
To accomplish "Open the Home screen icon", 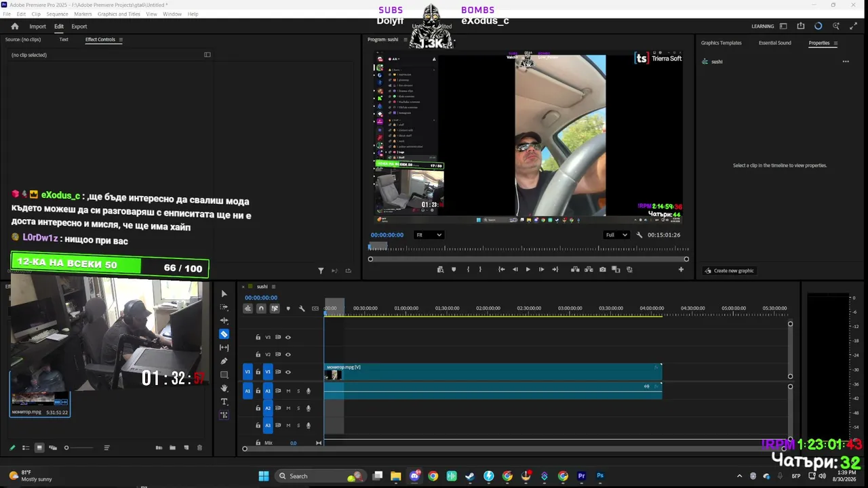I will tap(15, 26).
